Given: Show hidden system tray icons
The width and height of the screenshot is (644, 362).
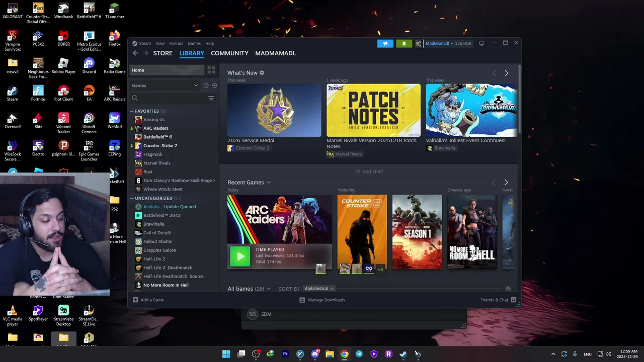Looking at the screenshot, I should point(553,354).
